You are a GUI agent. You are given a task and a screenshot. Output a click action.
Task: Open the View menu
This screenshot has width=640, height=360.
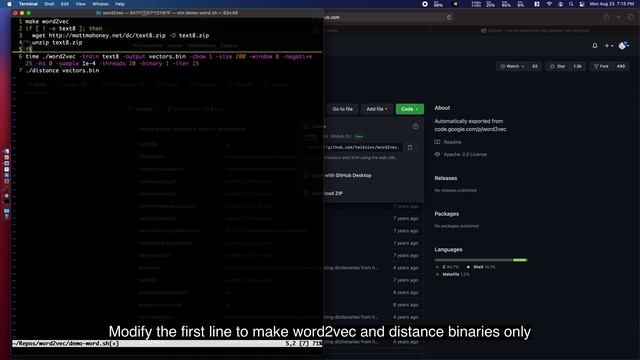(80, 4)
